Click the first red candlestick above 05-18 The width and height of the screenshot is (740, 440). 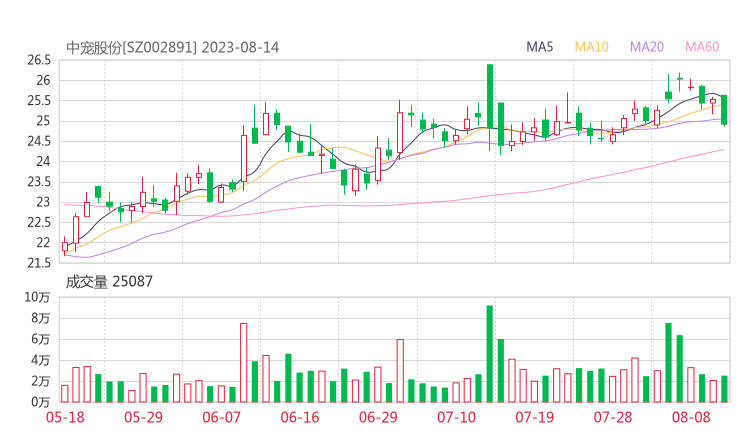[65, 246]
